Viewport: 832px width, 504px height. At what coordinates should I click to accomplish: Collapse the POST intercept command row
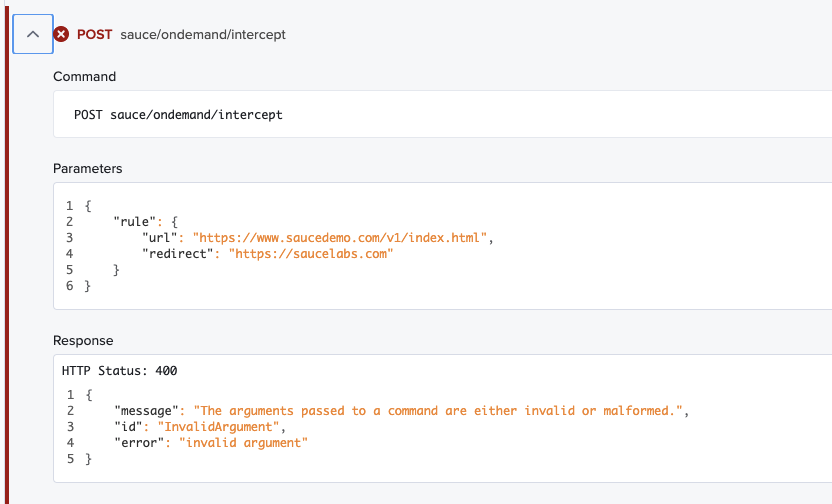(x=33, y=34)
